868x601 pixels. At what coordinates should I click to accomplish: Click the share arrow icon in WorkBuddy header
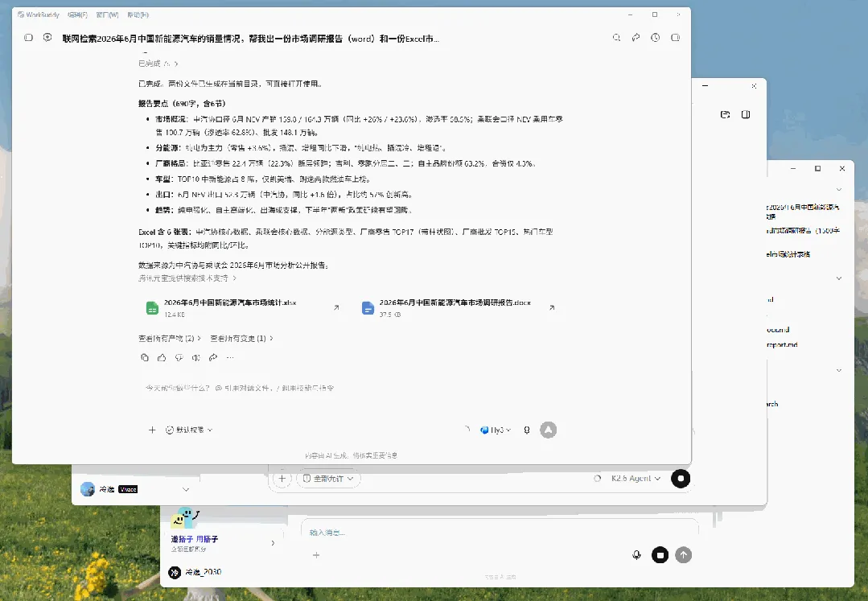coord(636,38)
